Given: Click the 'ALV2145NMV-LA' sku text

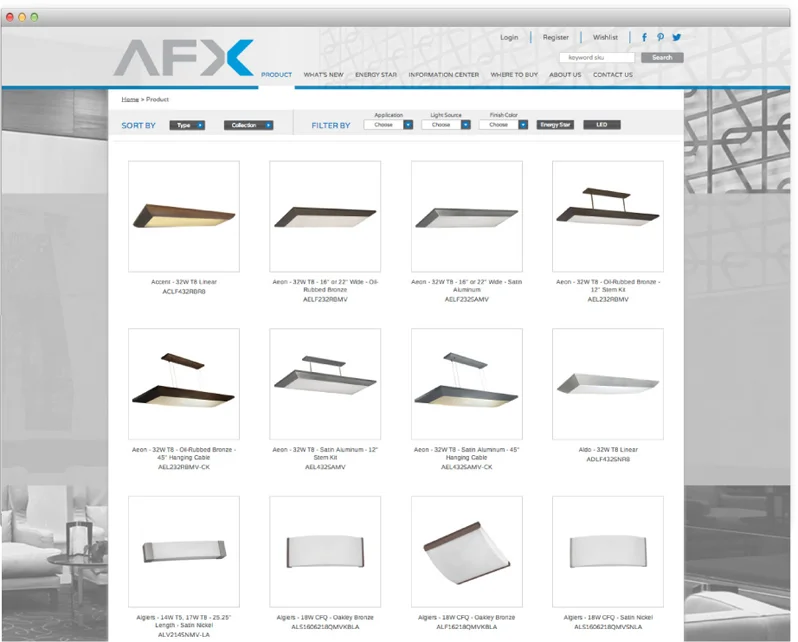Looking at the screenshot, I should (184, 635).
